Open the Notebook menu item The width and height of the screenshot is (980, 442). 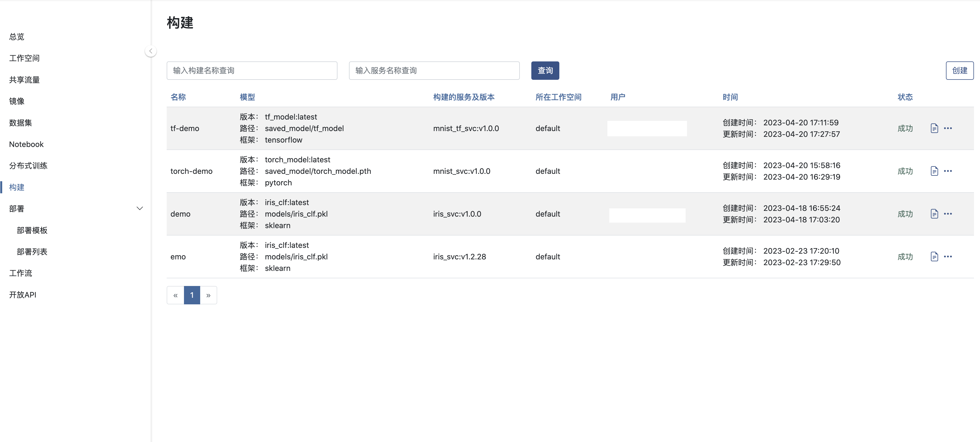point(26,144)
